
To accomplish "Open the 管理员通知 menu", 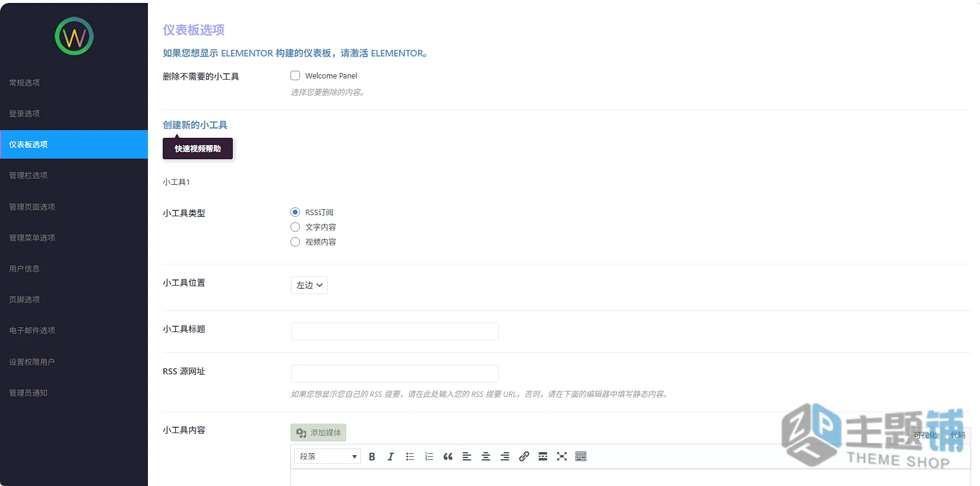I will [x=74, y=393].
